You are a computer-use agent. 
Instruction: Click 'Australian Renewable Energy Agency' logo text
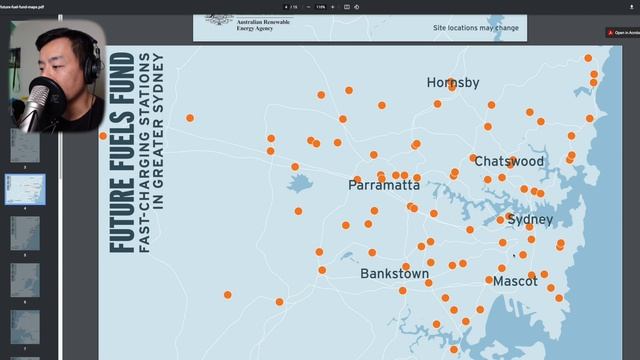pyautogui.click(x=263, y=25)
